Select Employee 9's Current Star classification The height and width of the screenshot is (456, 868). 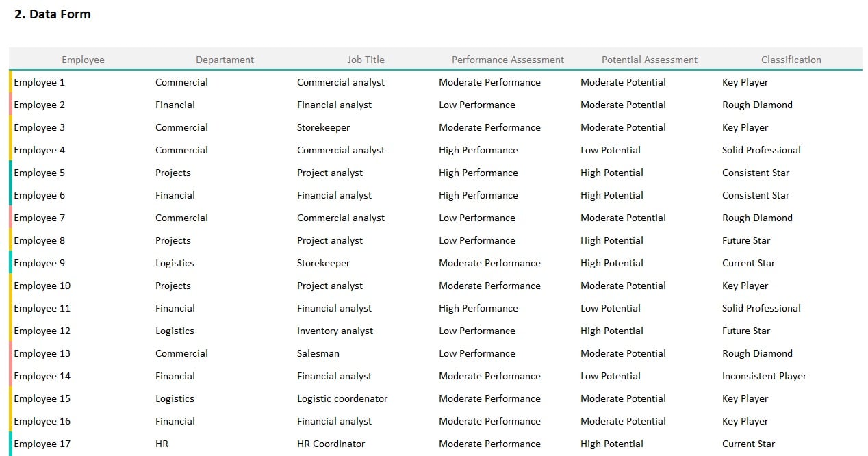(x=748, y=263)
